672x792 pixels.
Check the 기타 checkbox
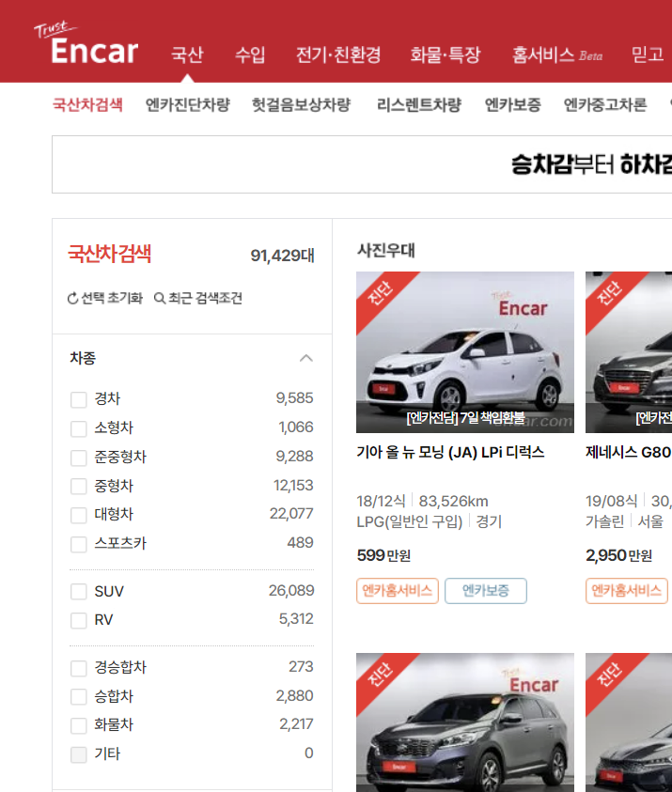tap(78, 754)
